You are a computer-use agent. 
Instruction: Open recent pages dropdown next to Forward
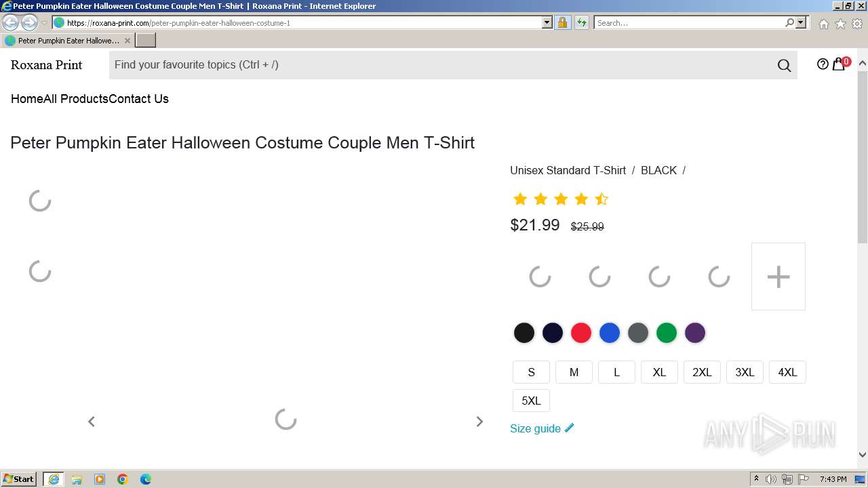pos(44,22)
